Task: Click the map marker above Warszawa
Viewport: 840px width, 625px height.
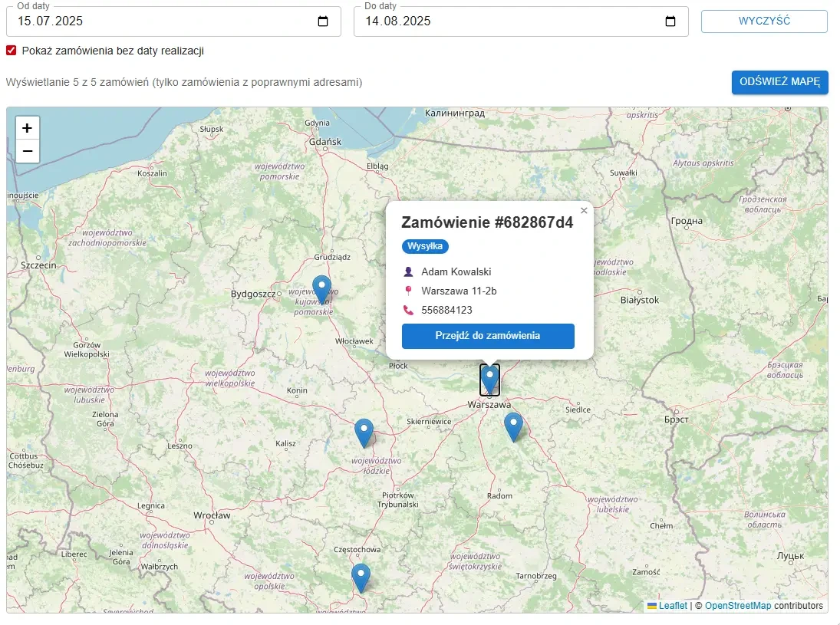Action: 489,380
